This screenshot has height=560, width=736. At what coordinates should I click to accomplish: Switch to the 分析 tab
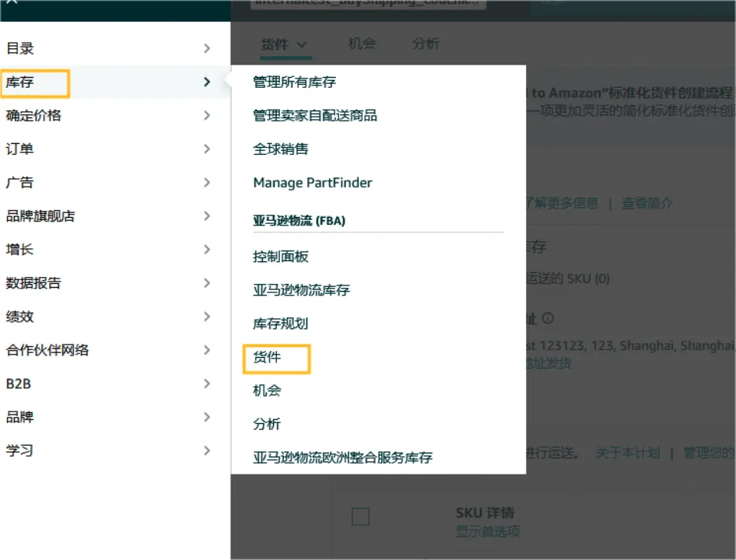[426, 44]
